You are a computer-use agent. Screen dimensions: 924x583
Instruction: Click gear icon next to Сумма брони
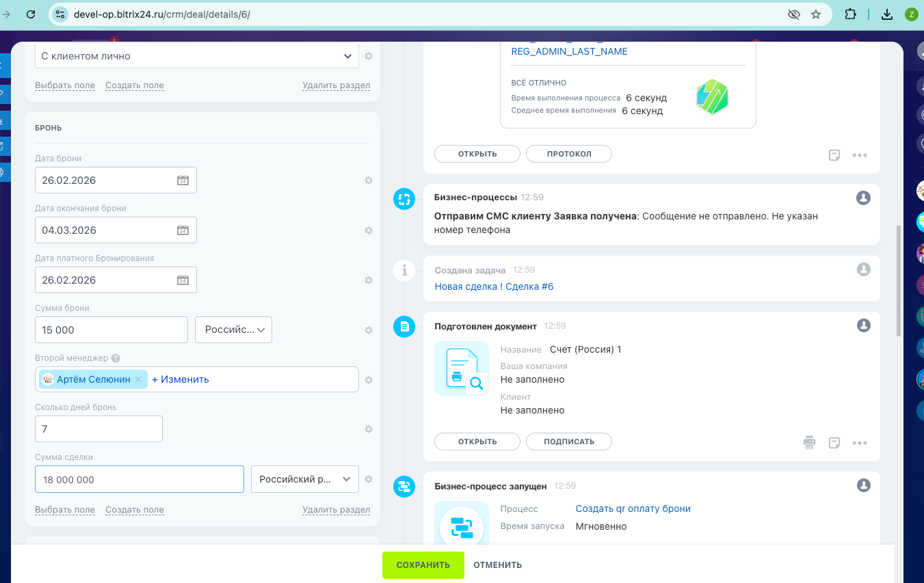tap(368, 330)
